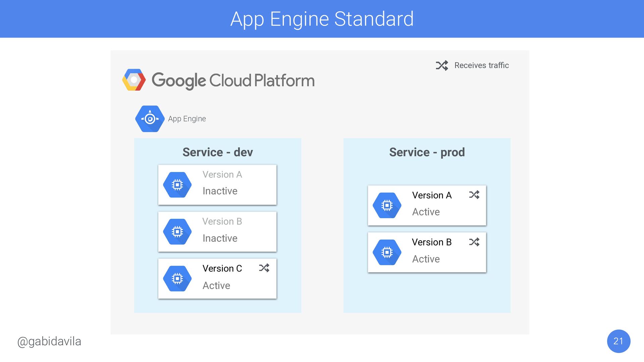644x362 pixels.
Task: Click the Version A label in dev
Action: [222, 175]
